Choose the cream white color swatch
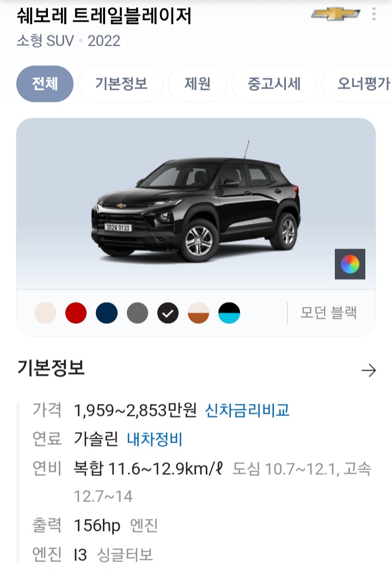Screen dimensions: 392x569 [x=45, y=313]
